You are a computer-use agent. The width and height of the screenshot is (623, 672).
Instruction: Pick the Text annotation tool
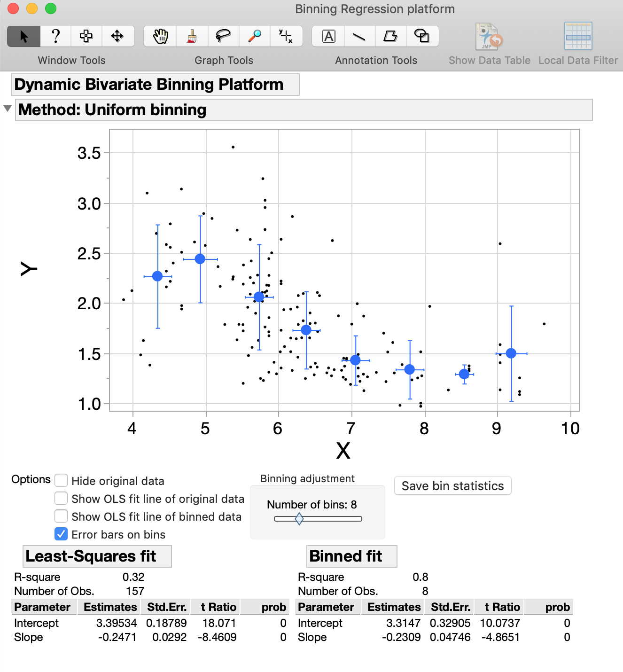[x=327, y=36]
